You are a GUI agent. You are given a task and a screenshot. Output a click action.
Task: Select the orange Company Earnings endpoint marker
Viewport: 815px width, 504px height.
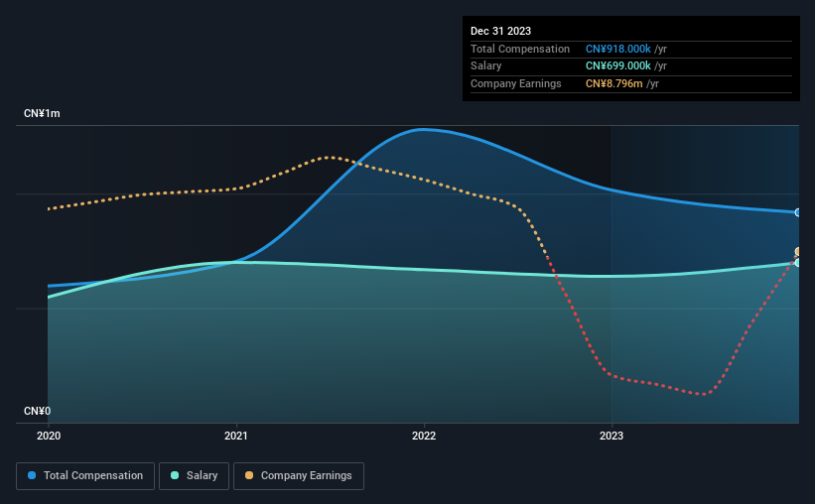click(798, 251)
